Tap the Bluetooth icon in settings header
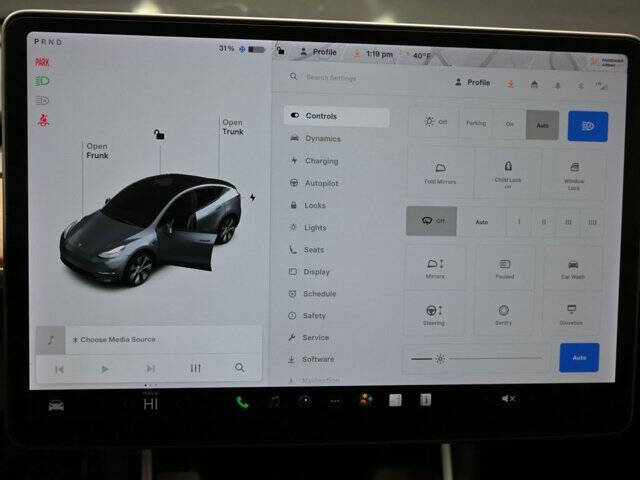This screenshot has width=640, height=480. click(580, 86)
